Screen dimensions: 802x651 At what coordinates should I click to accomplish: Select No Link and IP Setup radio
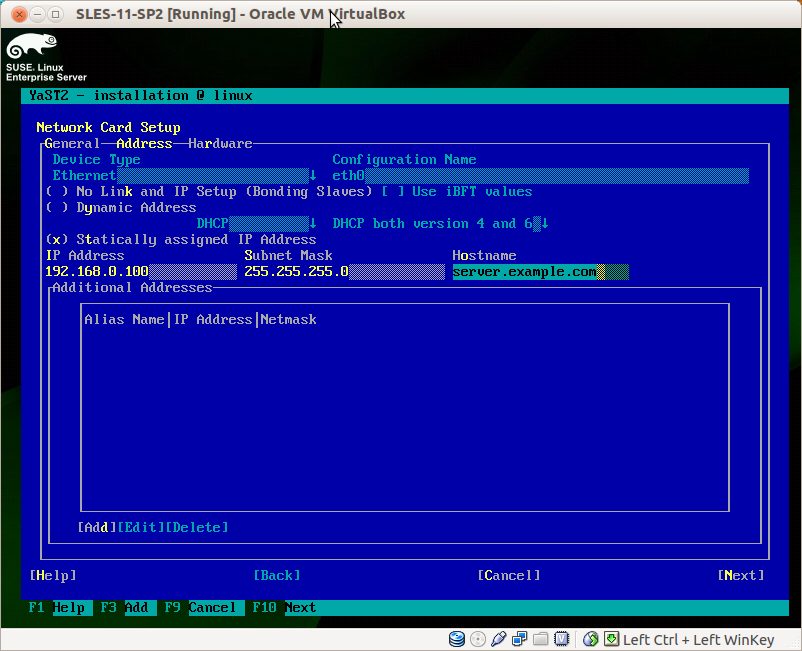pyautogui.click(x=56, y=192)
